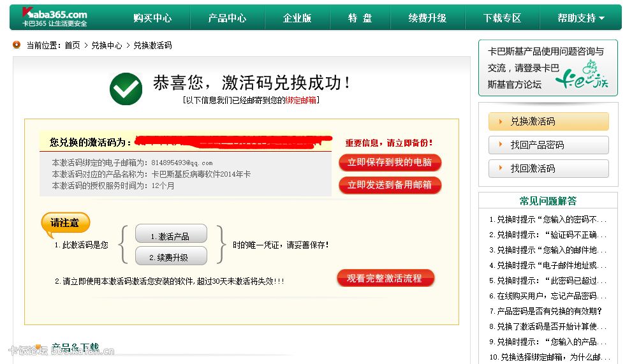Viewport: 632px width, 364px height.
Task: Click the arrow icon beside 找回激活码
Action: tap(501, 168)
